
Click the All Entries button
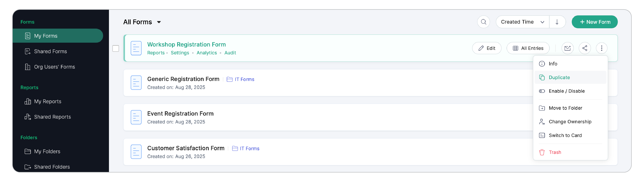coord(528,48)
